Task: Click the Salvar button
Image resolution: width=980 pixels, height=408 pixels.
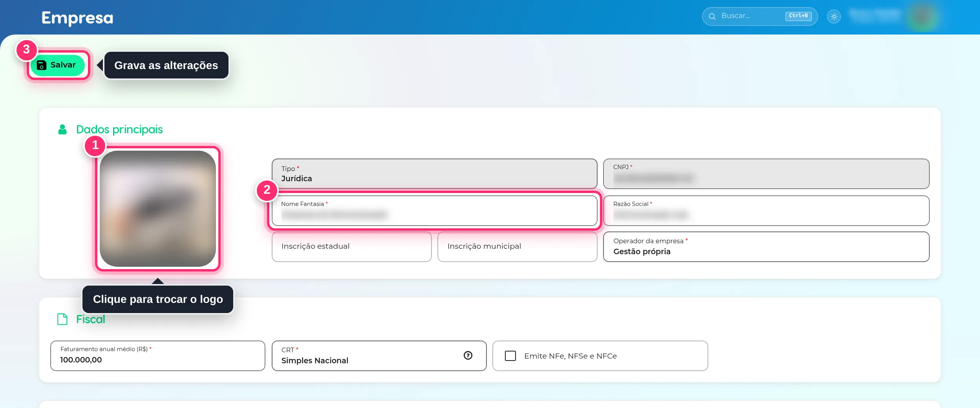Action: pyautogui.click(x=58, y=65)
